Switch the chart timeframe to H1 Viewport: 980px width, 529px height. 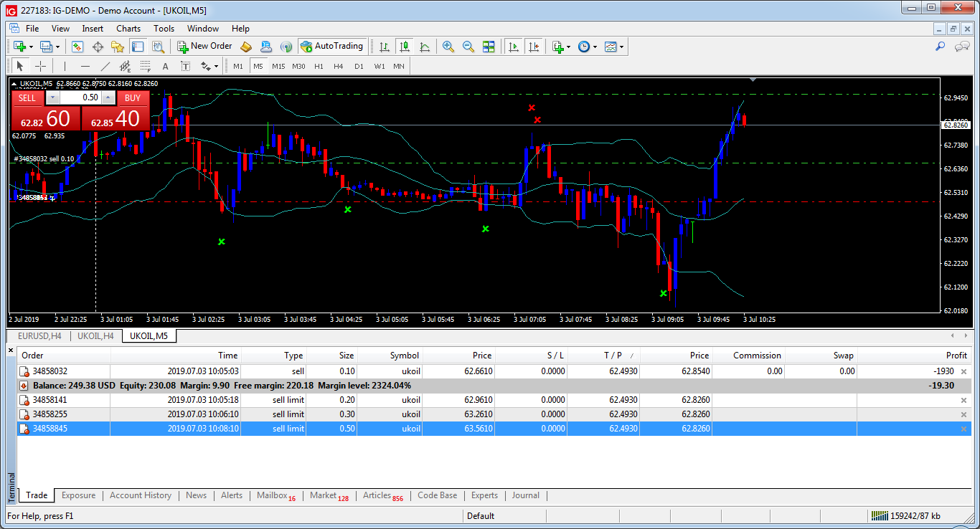pos(319,67)
